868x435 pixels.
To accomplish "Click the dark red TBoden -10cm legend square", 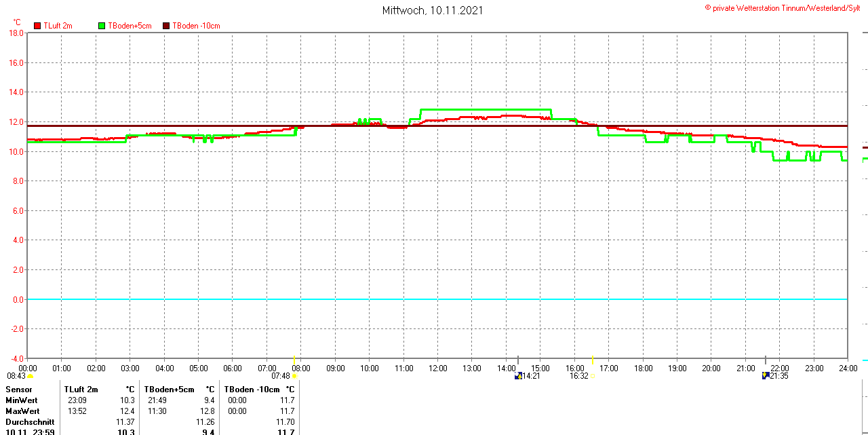I will 166,26.
